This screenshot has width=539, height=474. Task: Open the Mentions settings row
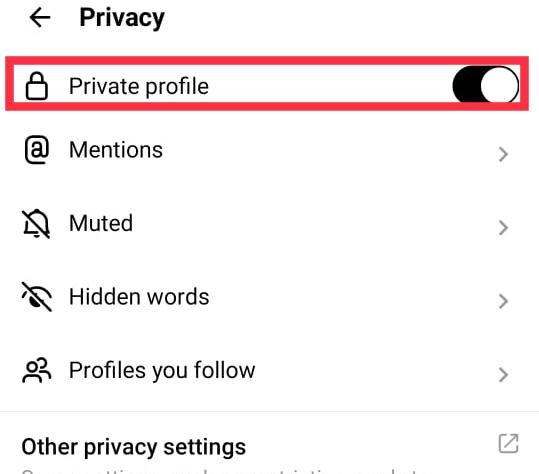pyautogui.click(x=270, y=150)
